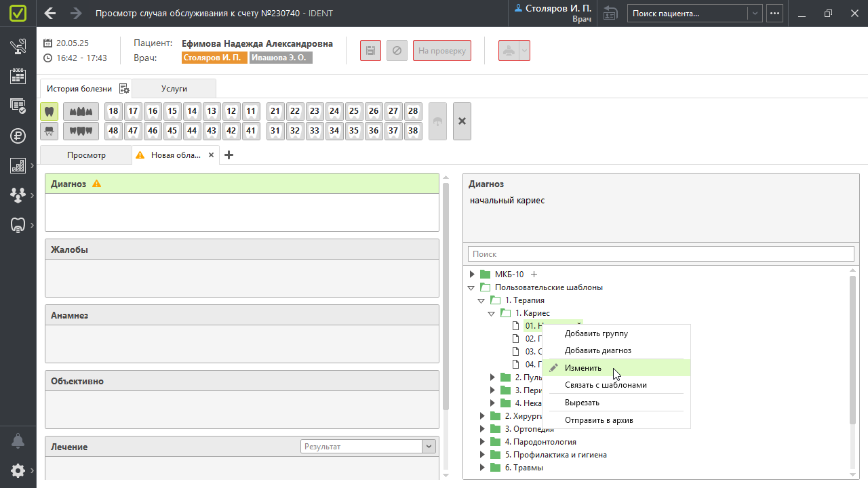Choose Добавить группу from context menu
Screen dimensions: 868x488
pos(616,333)
